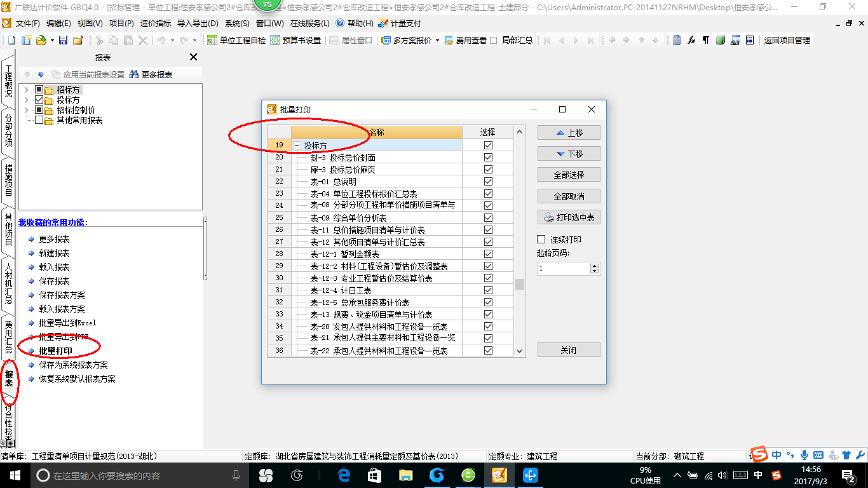868x488 pixels.
Task: Toggle 招标方 checkbox in report tree
Action: tap(39, 90)
